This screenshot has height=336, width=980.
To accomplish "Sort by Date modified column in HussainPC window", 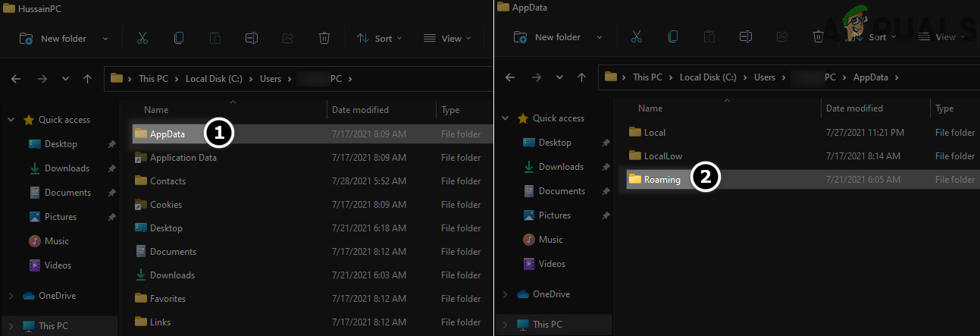I will click(x=360, y=110).
